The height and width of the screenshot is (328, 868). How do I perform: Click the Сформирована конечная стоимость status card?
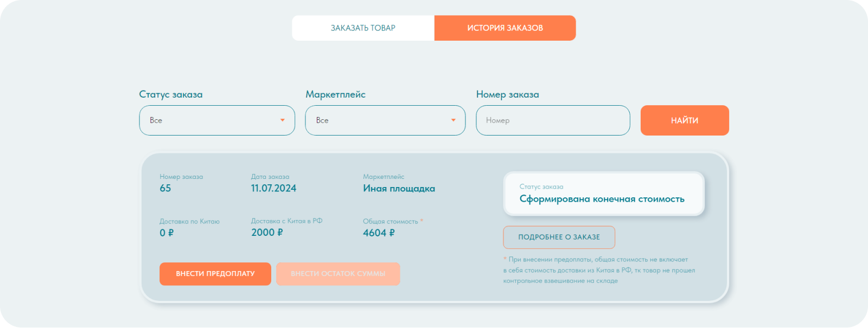click(603, 194)
